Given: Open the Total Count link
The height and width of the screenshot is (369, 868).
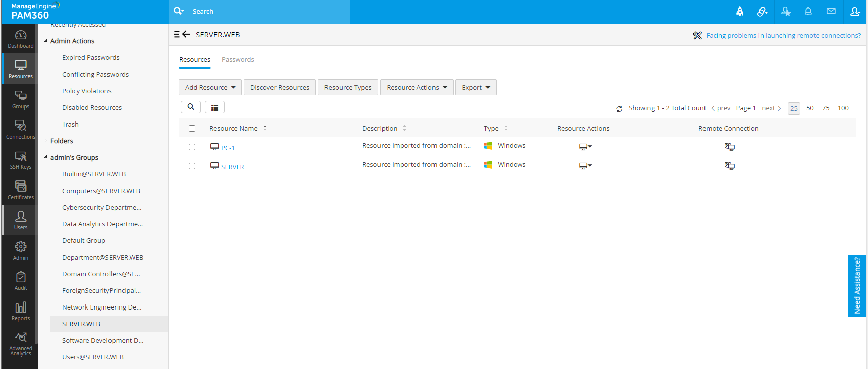Looking at the screenshot, I should click(x=688, y=108).
